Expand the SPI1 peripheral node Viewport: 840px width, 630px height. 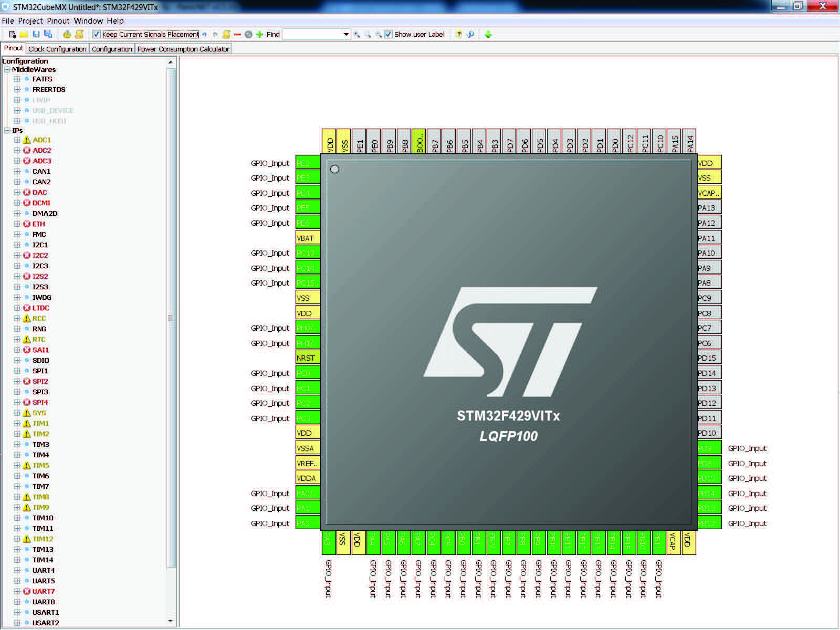17,371
